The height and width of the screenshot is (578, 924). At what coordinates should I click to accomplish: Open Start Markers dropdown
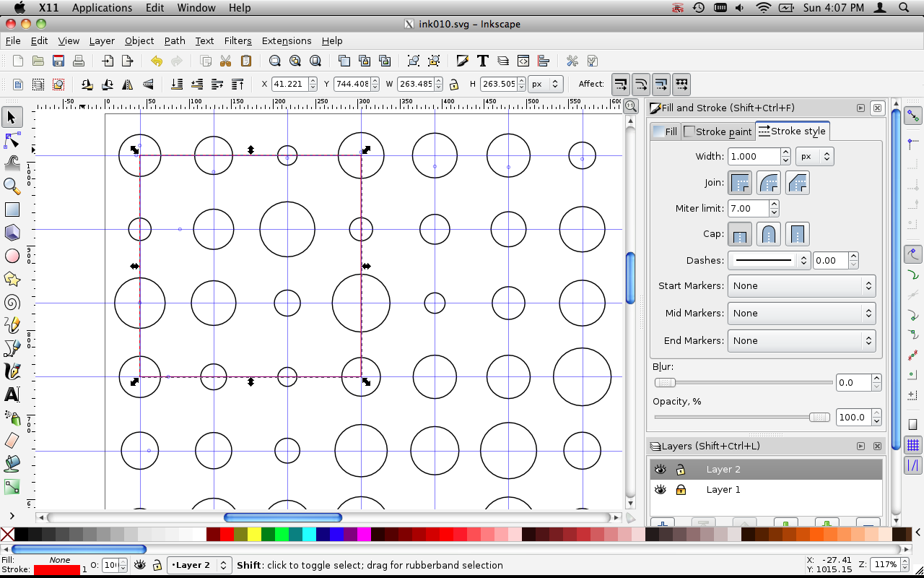click(x=801, y=286)
